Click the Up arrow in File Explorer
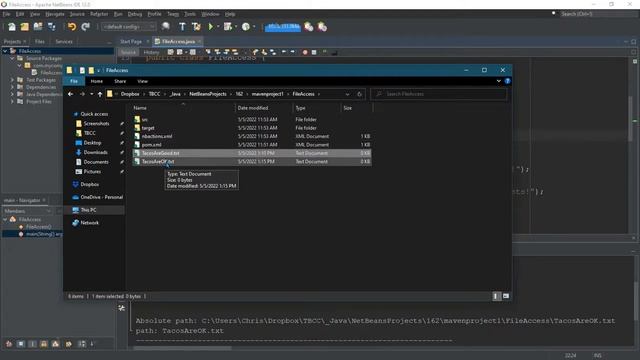The image size is (640, 360). tap(100, 94)
